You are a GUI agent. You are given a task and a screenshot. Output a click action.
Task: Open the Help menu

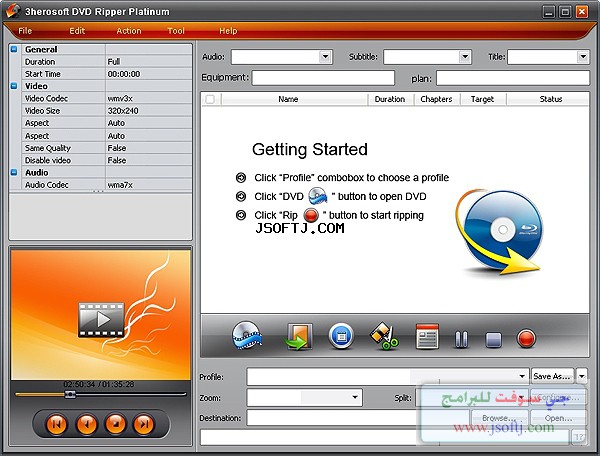[228, 31]
